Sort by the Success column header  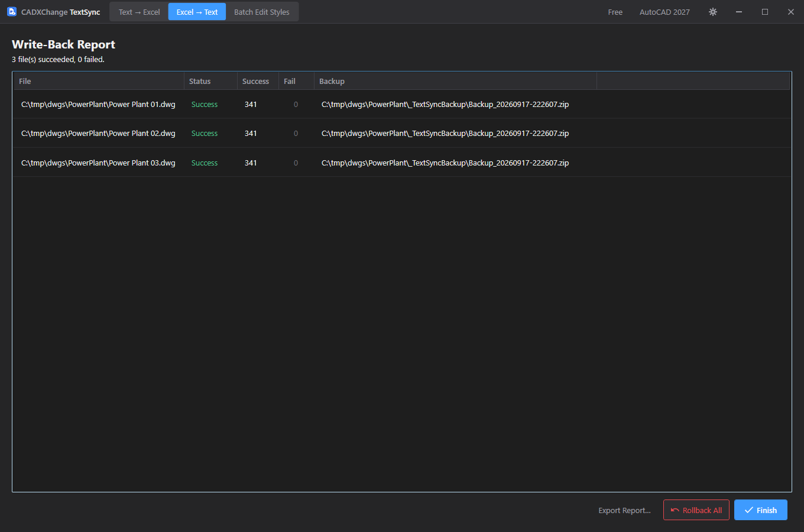pyautogui.click(x=258, y=81)
